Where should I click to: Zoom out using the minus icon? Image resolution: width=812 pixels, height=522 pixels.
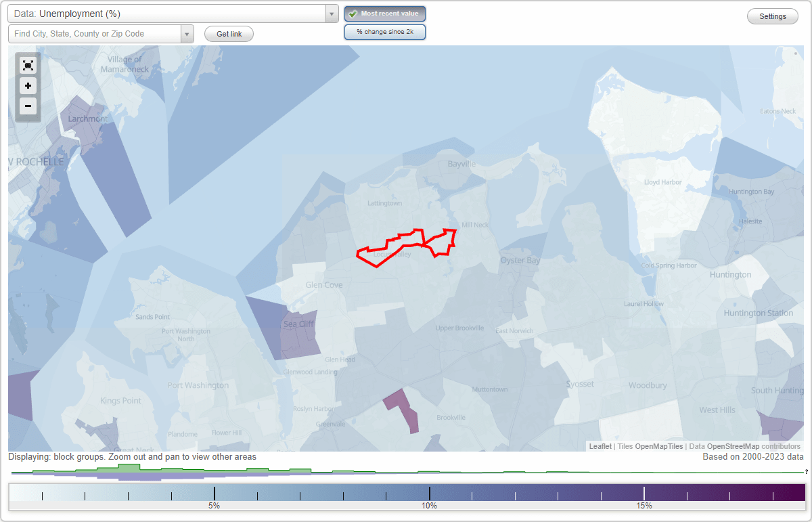coord(28,106)
